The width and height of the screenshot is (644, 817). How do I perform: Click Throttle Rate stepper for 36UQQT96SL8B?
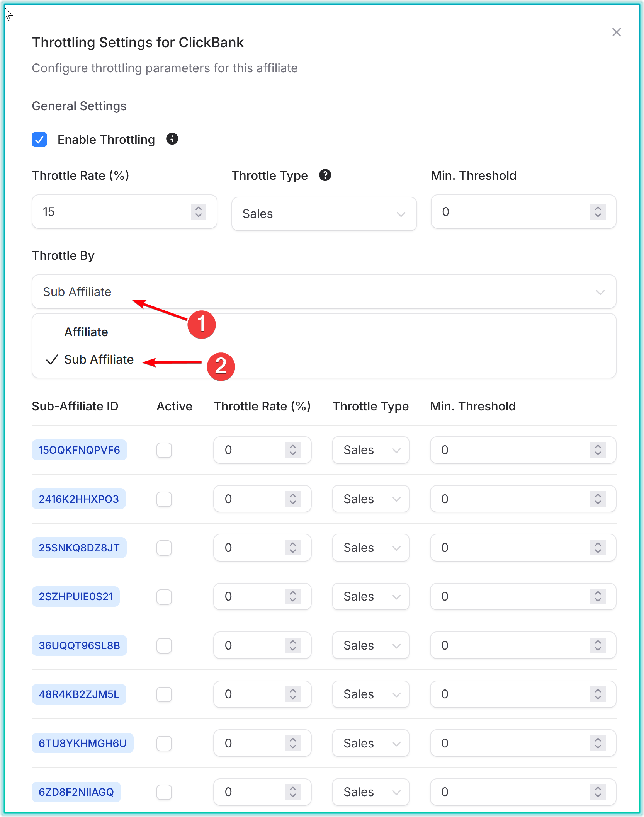pos(292,645)
